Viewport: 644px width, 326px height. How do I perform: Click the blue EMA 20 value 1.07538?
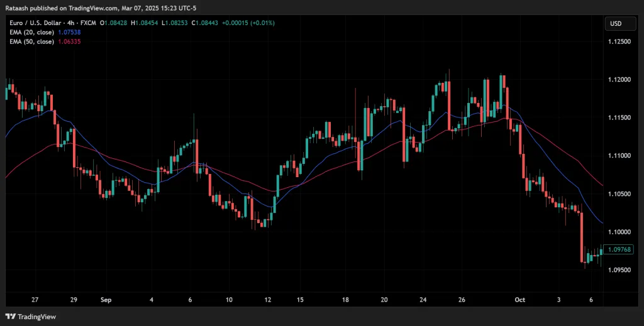click(x=69, y=32)
